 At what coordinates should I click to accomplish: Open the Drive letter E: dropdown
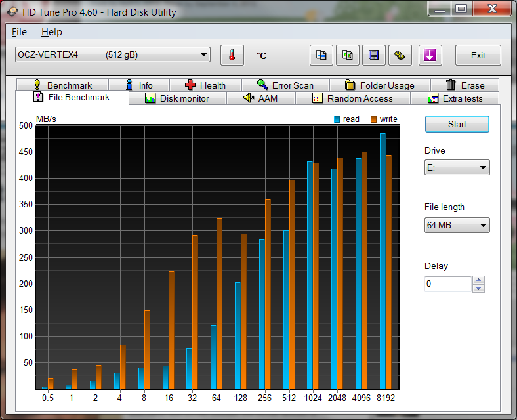point(457,167)
